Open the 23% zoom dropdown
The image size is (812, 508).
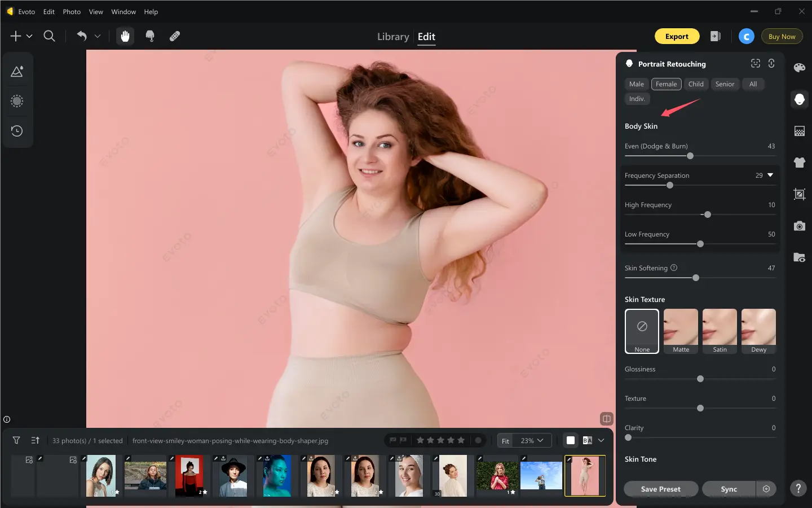click(532, 440)
